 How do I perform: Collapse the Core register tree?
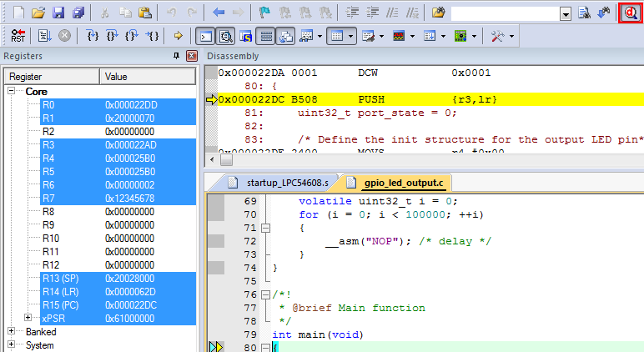(x=13, y=92)
